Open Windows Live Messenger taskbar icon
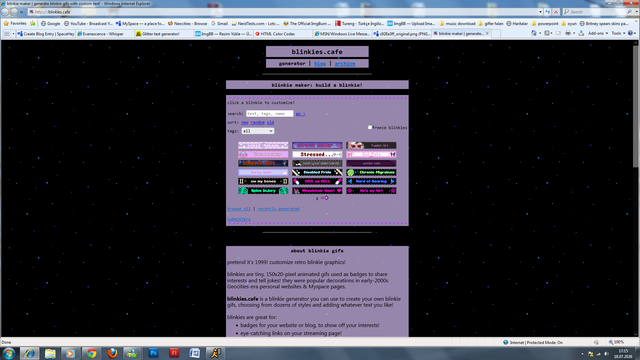Viewport: 640px width, 360px height. (132, 353)
